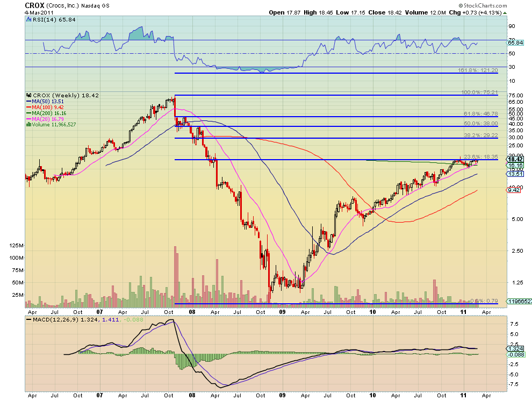
Task: Click the CROX ticker symbol title
Action: [34, 5]
